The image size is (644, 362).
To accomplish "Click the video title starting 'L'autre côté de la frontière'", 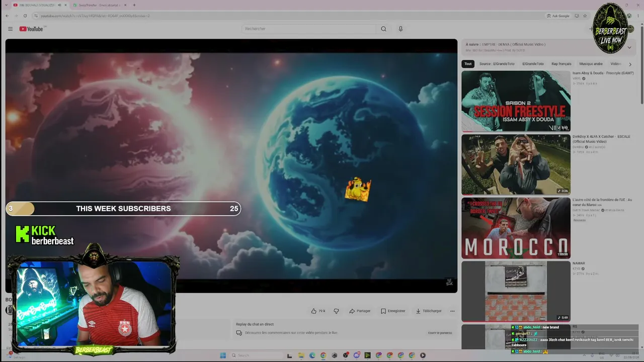I will tap(602, 202).
